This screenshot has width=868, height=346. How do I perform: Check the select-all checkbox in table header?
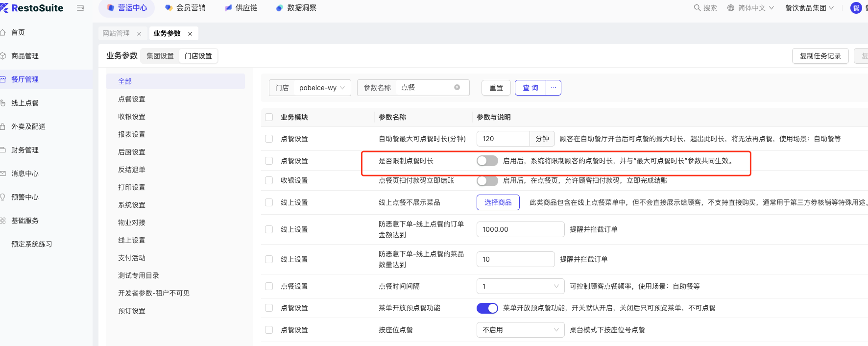(269, 117)
